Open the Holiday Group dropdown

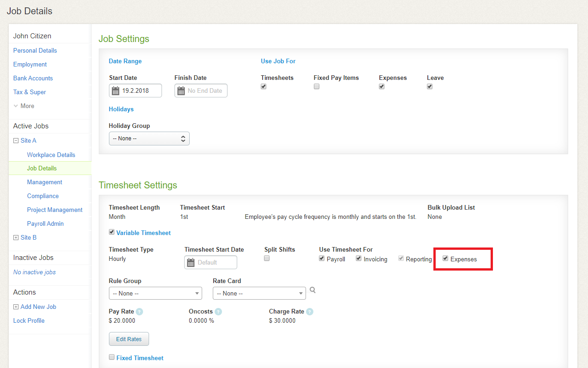pos(149,139)
